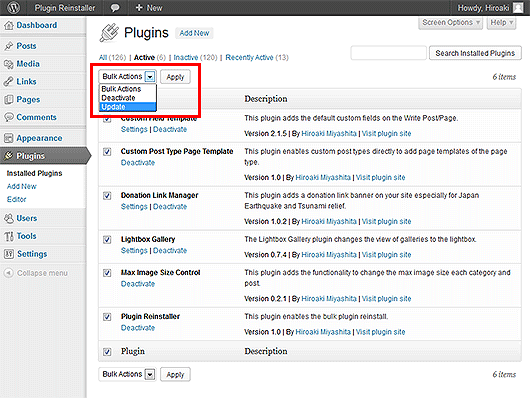Click the Plugin column header in footer
530x398 pixels.
tap(132, 351)
